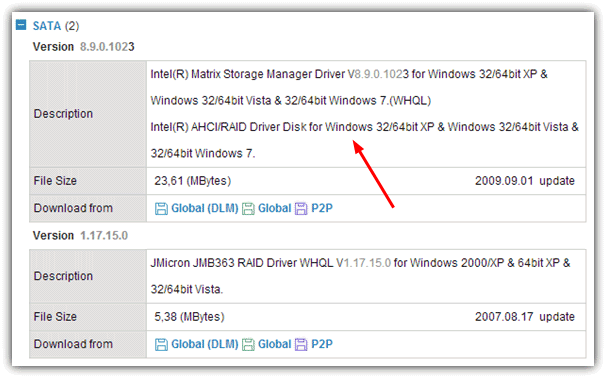Click the Description label of the Intel driver
This screenshot has width=606, height=377.
(x=63, y=114)
